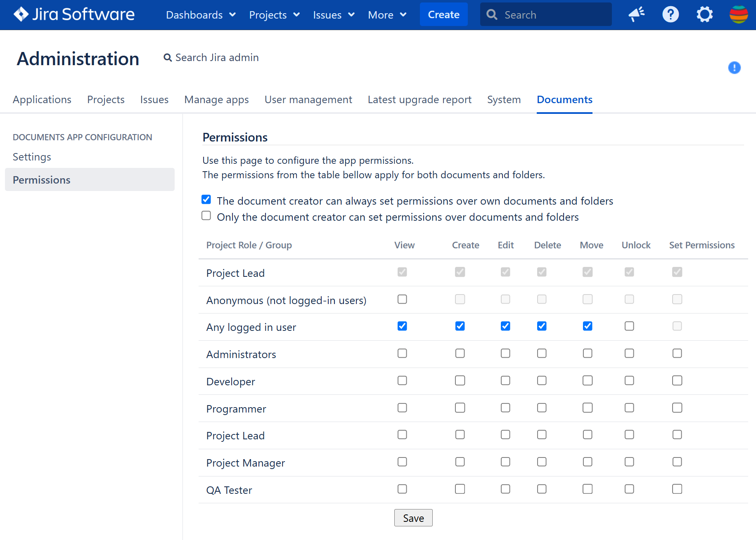Click the Search Jira admin magnifier icon

168,57
